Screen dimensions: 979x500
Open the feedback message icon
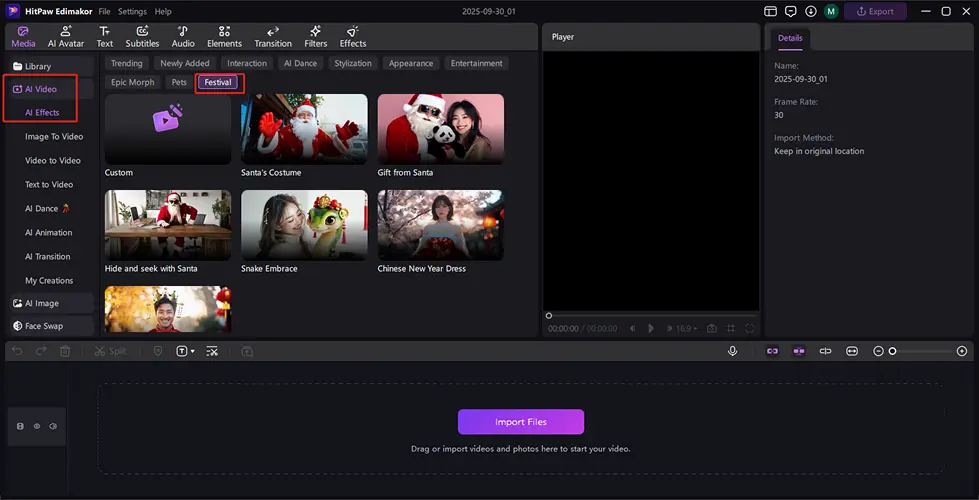click(x=790, y=11)
